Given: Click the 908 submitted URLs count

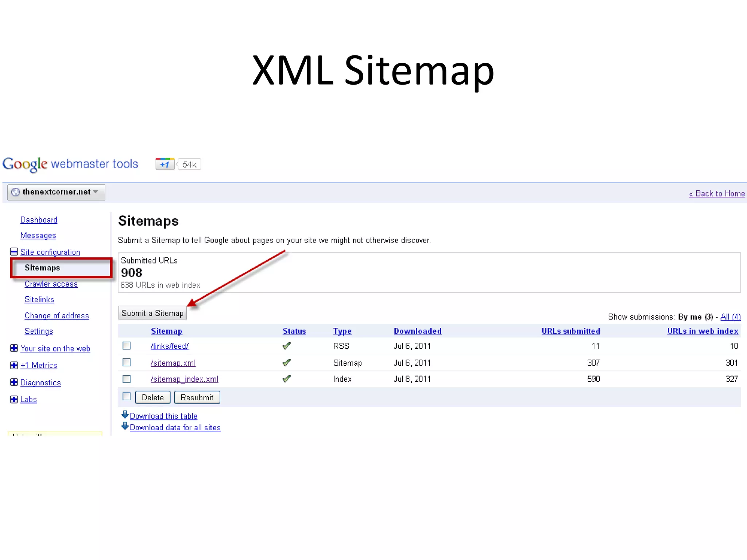Looking at the screenshot, I should pyautogui.click(x=132, y=273).
